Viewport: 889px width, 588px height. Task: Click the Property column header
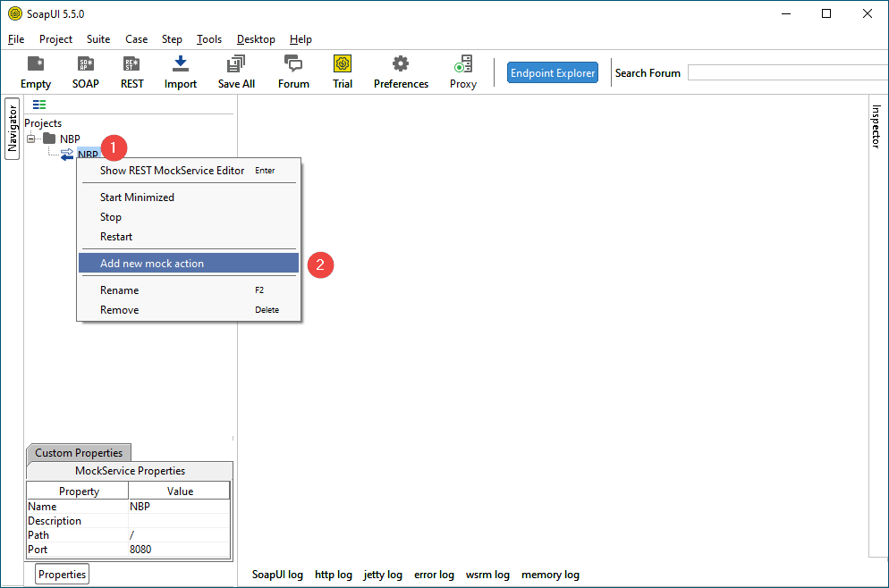click(78, 491)
